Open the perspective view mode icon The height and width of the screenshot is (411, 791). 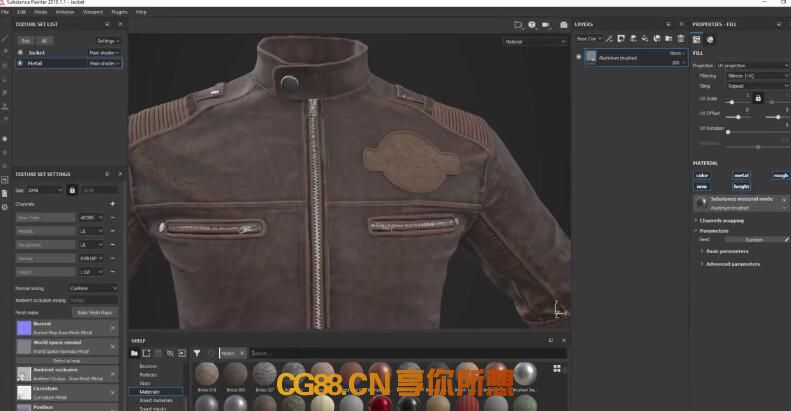(x=518, y=25)
